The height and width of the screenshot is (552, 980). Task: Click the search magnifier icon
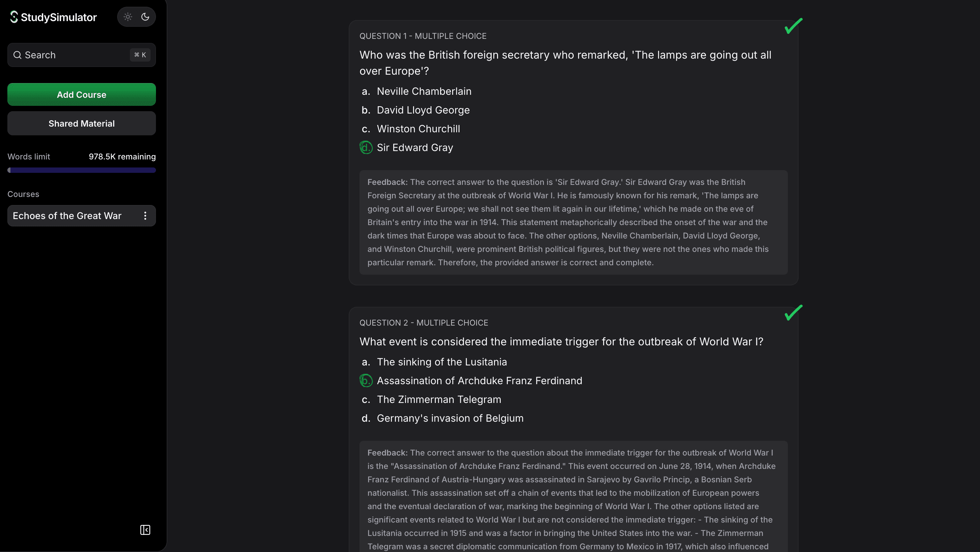point(17,55)
